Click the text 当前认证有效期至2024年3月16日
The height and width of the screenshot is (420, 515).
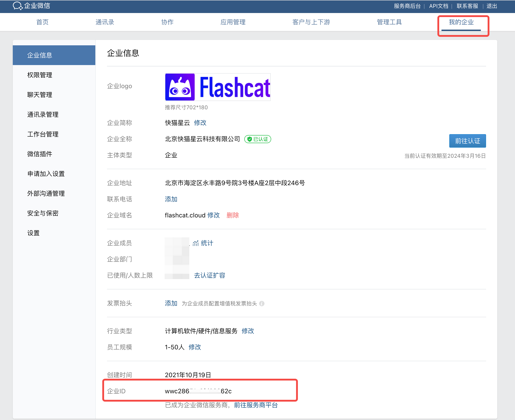[x=445, y=156]
